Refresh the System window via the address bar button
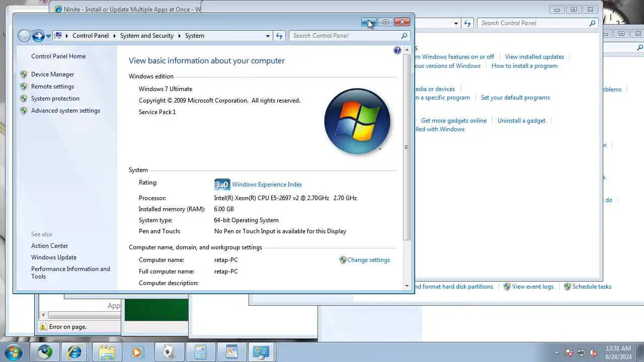The image size is (644, 362). pyautogui.click(x=279, y=36)
